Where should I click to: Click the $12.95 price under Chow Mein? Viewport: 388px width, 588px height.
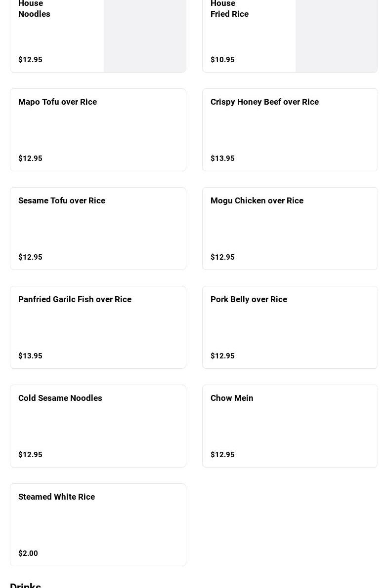pos(222,455)
